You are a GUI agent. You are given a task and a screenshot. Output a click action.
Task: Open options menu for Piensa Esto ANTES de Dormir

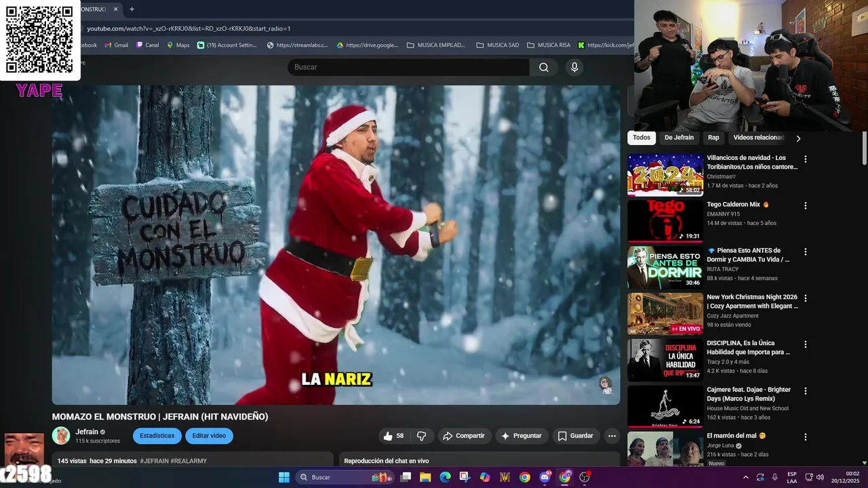[806, 251]
